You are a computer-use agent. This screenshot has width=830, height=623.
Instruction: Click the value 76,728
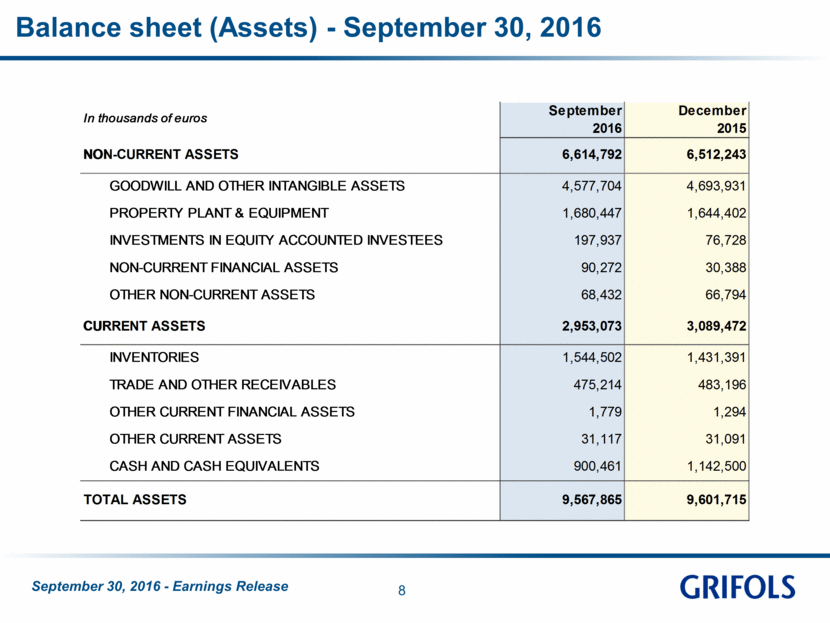point(726,240)
